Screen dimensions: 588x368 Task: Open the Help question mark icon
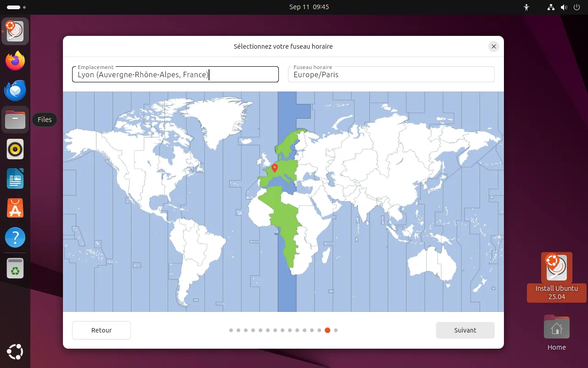(15, 238)
